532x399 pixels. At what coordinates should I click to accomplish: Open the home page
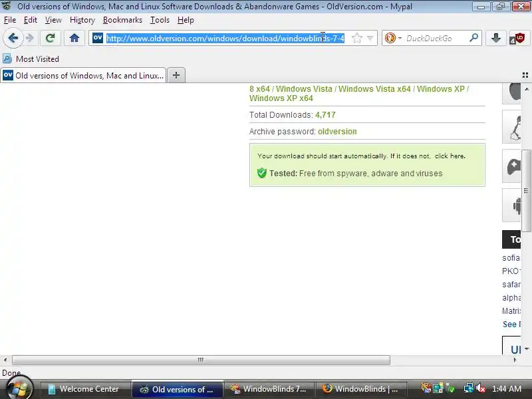point(74,38)
